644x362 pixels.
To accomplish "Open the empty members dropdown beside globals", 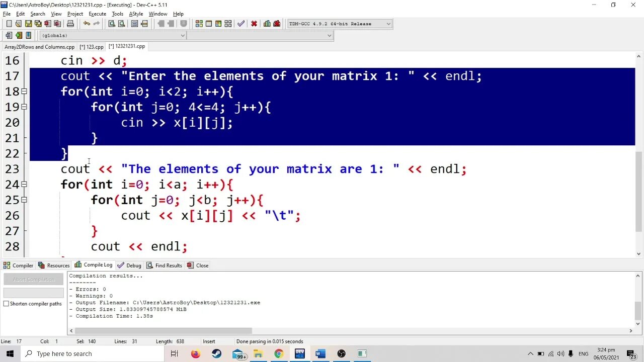I will 260,35.
